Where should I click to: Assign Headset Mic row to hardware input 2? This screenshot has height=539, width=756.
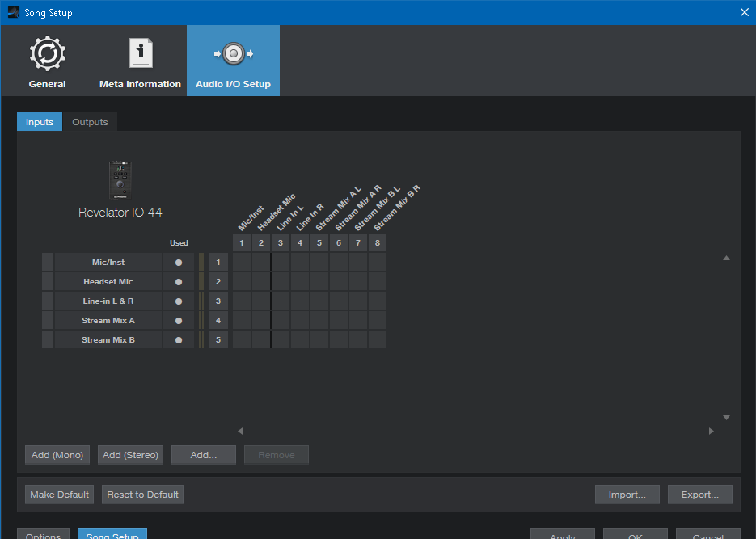[261, 281]
